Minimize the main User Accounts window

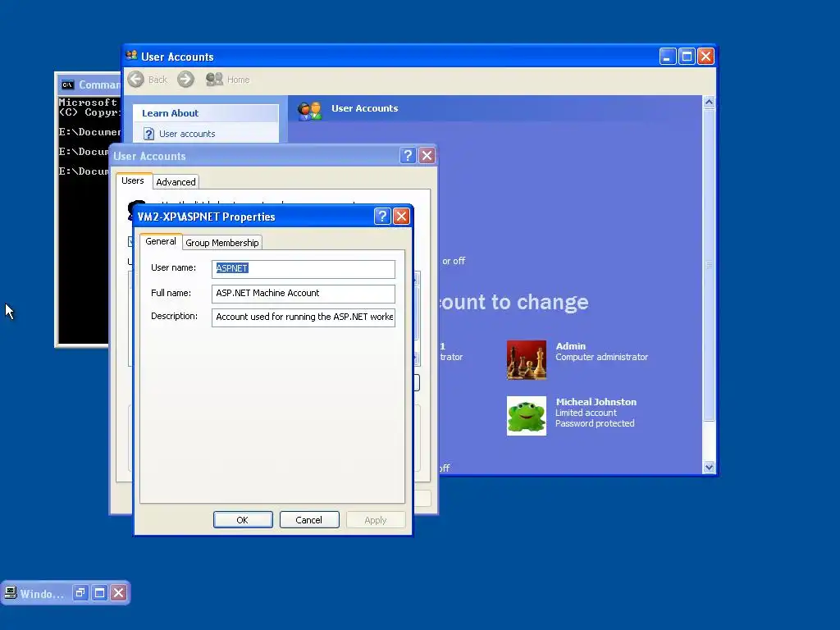click(668, 57)
